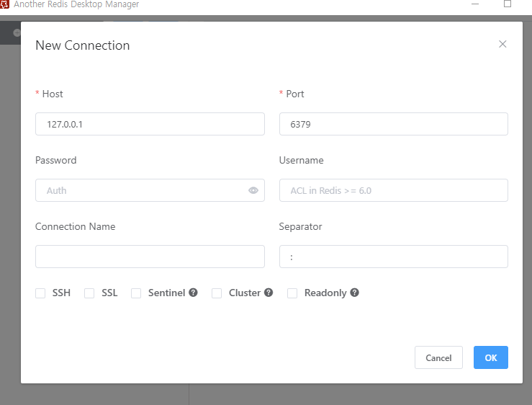The height and width of the screenshot is (405, 532).
Task: Click into the Password Auth field
Action: [143, 190]
